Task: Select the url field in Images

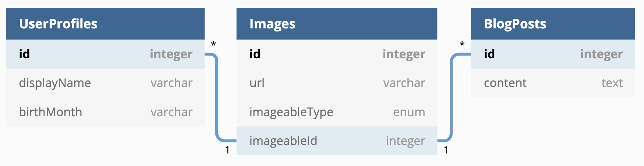Action: pyautogui.click(x=337, y=83)
